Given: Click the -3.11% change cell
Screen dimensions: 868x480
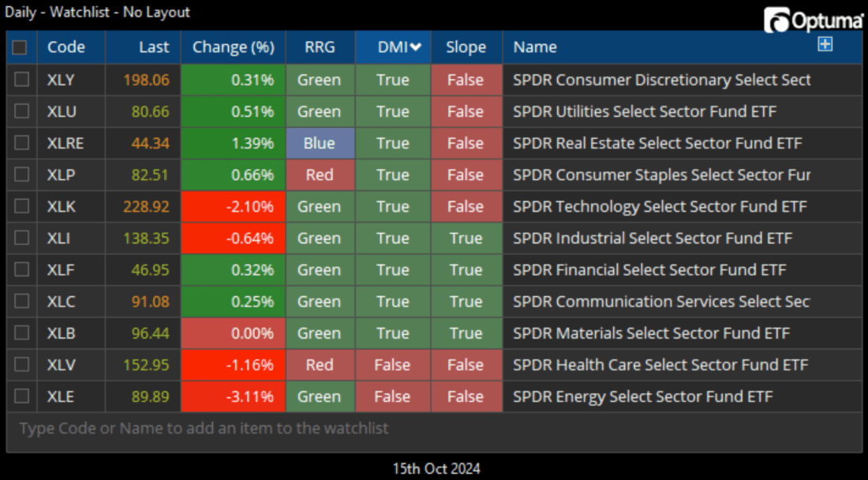Looking at the screenshot, I should click(233, 396).
